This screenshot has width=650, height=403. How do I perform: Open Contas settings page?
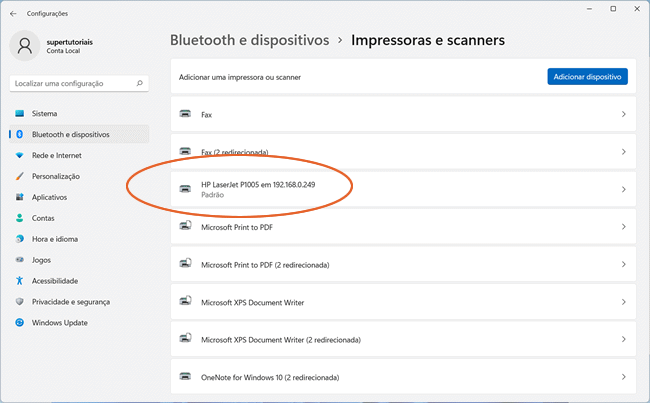tap(43, 218)
